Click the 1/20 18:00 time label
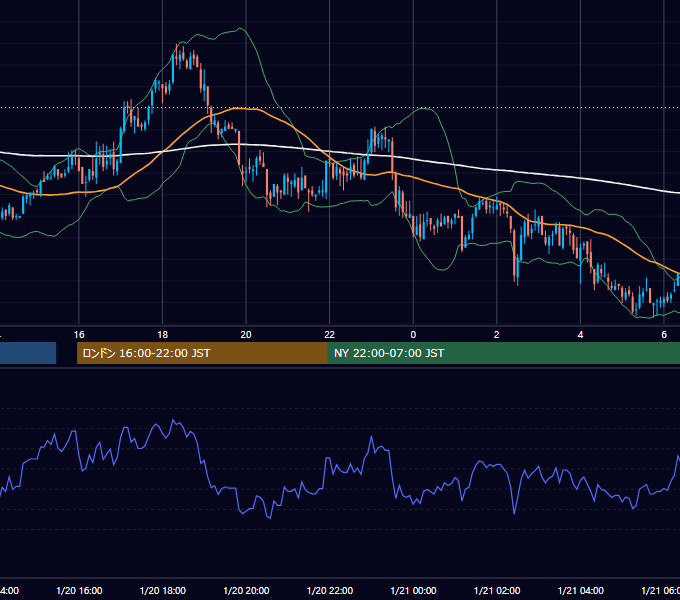 [163, 590]
